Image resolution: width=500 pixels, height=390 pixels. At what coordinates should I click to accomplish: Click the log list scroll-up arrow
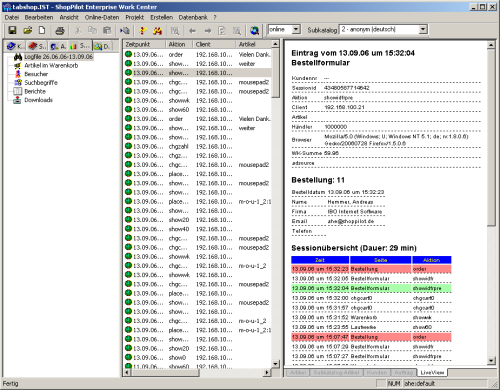click(275, 44)
